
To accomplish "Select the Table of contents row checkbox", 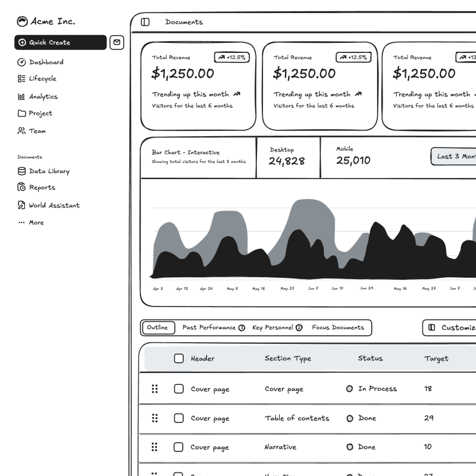I will pyautogui.click(x=178, y=418).
